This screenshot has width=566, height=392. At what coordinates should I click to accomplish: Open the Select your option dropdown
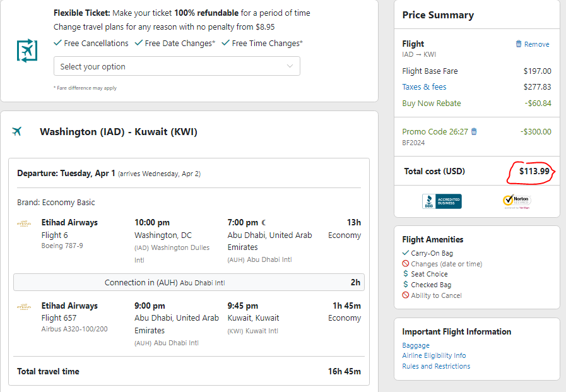177,66
